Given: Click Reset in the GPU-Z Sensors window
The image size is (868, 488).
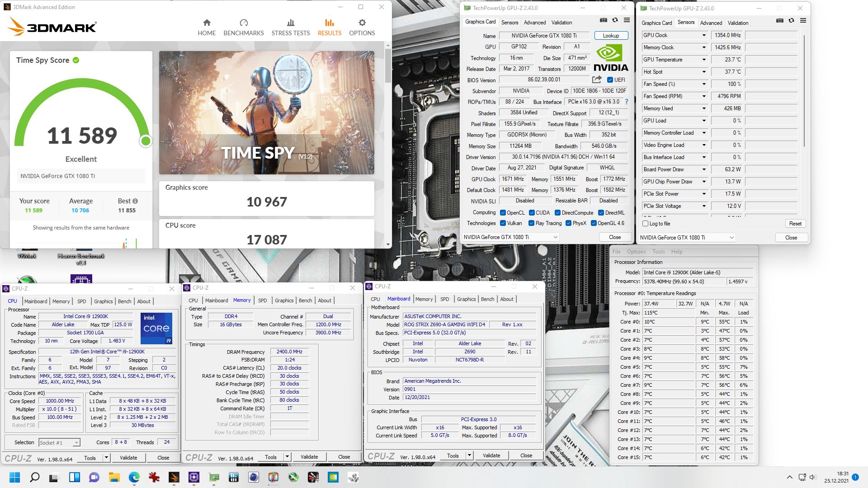Looking at the screenshot, I should pos(795,224).
